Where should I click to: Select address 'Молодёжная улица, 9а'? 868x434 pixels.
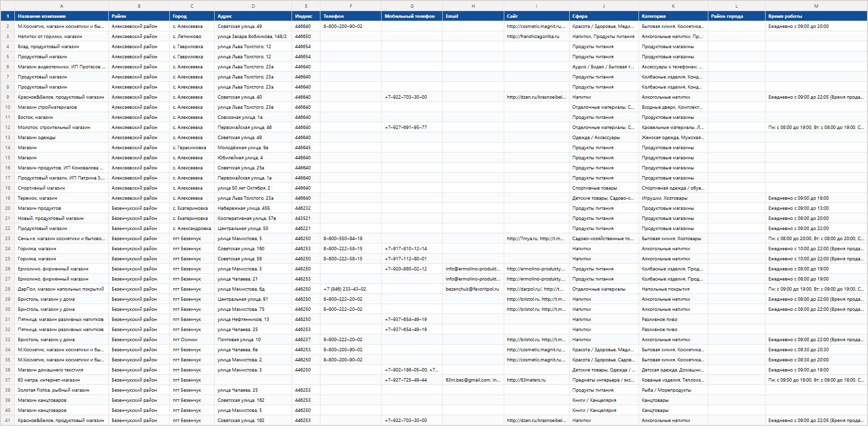[x=253, y=148]
